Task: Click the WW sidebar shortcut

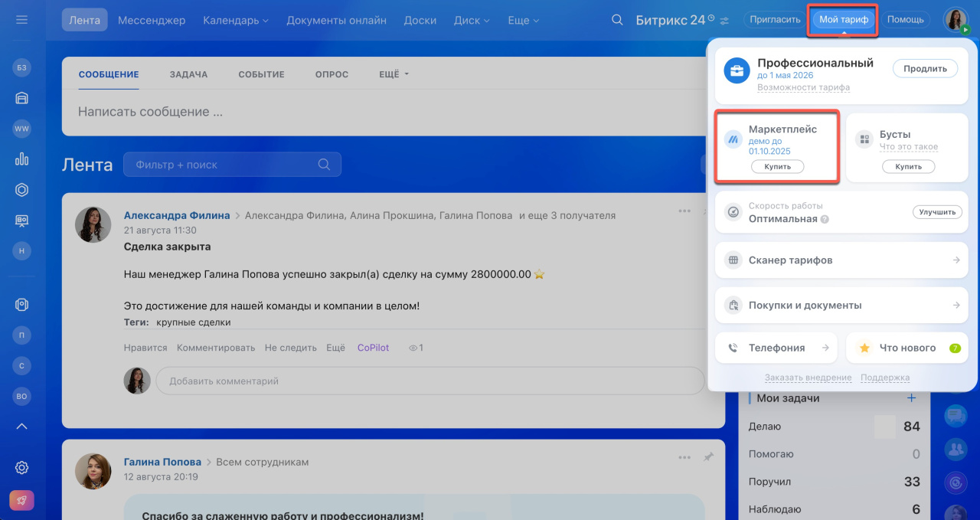Action: 21,129
